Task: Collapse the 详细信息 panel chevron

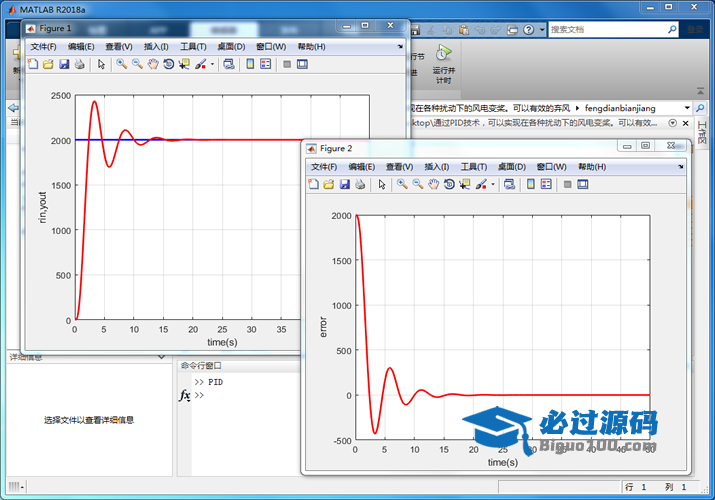Action: [161, 357]
